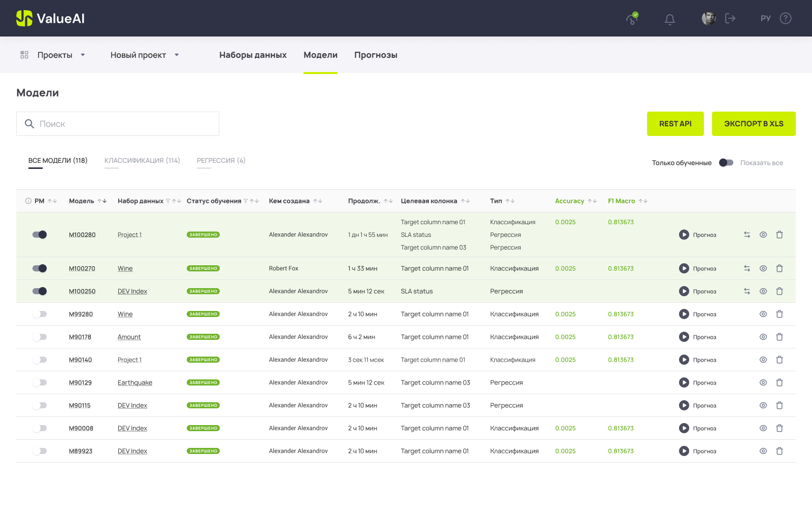The image size is (812, 525).
Task: Expand the Проекты dropdown
Action: (x=83, y=55)
